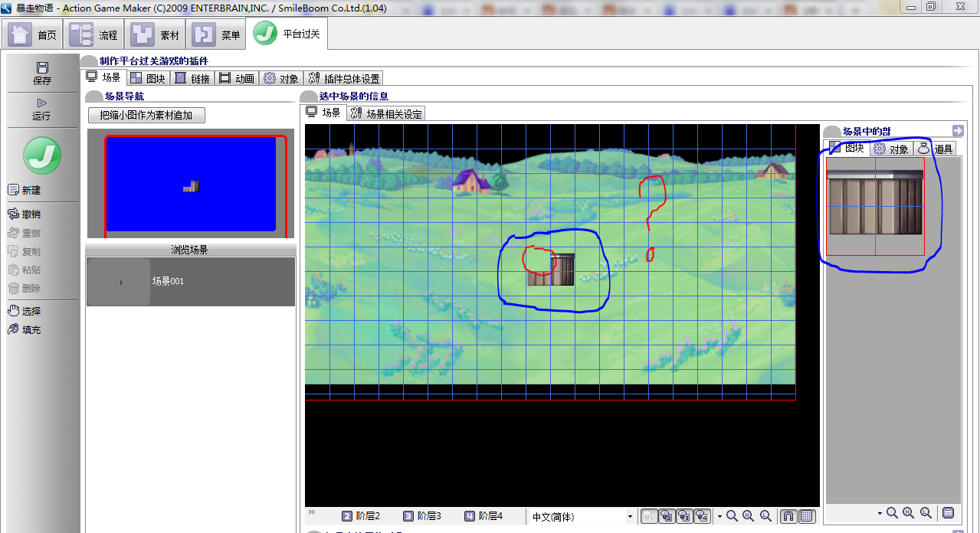Run the game with 运行

pyautogui.click(x=41, y=110)
